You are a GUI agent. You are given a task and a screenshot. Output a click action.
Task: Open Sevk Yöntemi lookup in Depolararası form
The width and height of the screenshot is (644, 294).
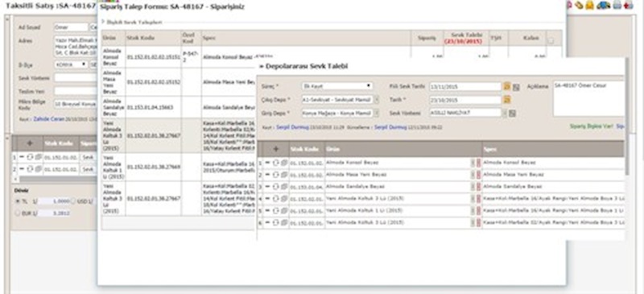point(504,113)
